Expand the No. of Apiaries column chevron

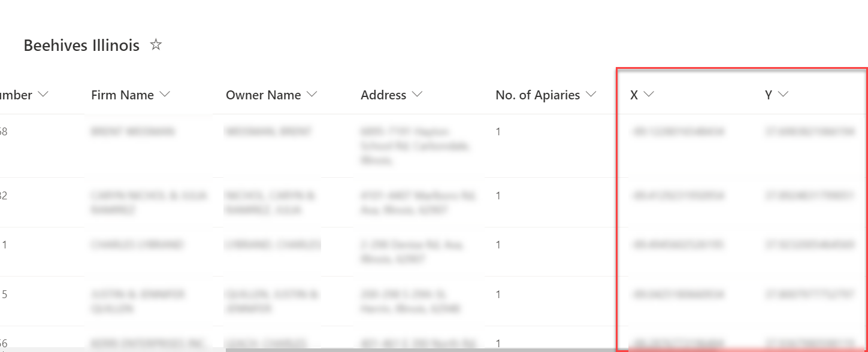[591, 95]
